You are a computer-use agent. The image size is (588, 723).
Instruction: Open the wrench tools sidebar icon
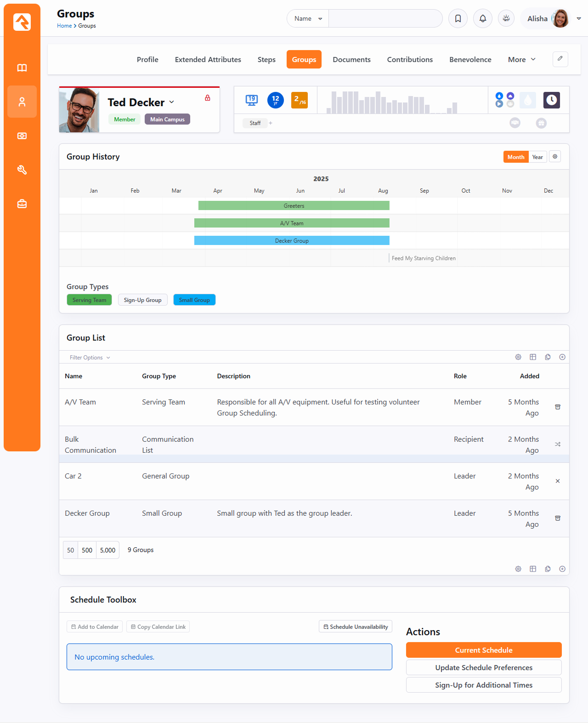22,170
